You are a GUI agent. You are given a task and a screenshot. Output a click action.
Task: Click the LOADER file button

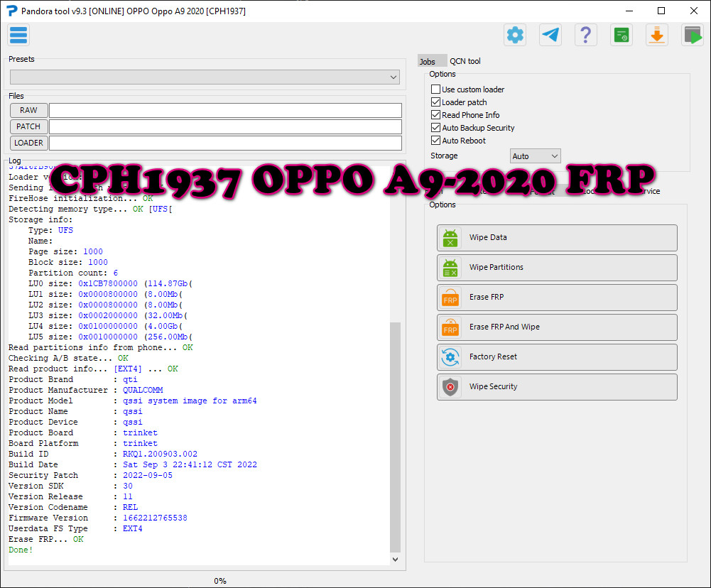pyautogui.click(x=28, y=143)
